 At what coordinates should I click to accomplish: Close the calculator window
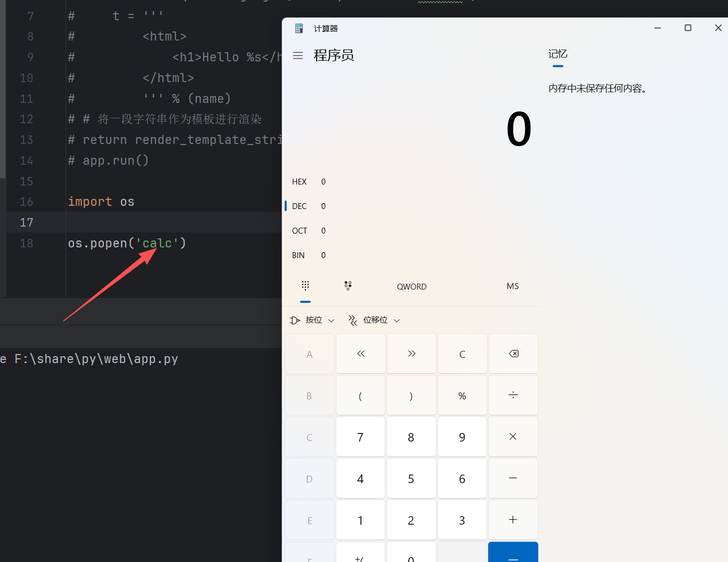tap(718, 28)
